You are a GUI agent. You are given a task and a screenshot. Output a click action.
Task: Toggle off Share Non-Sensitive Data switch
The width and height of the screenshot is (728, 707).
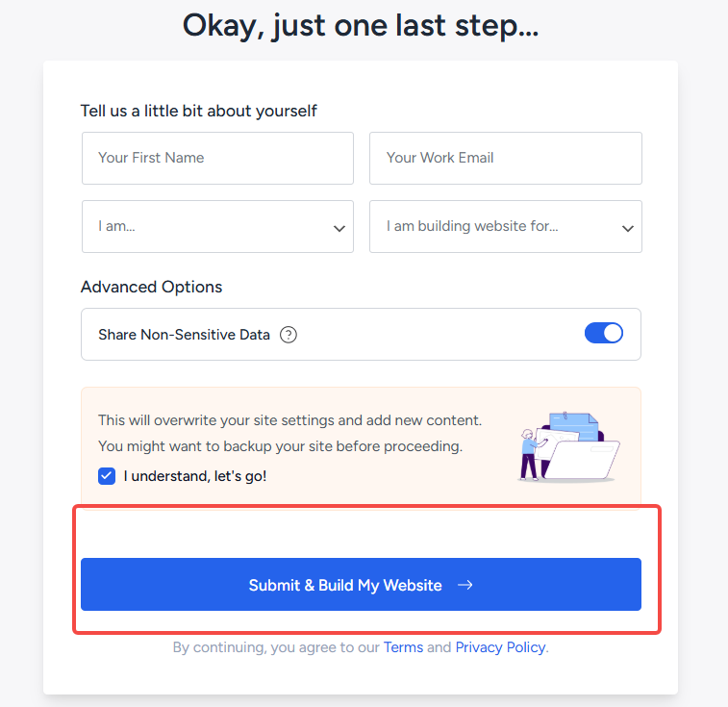[x=603, y=334]
